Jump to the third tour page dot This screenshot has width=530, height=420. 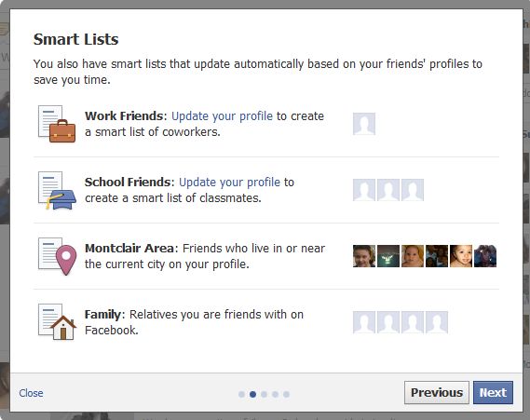click(264, 394)
